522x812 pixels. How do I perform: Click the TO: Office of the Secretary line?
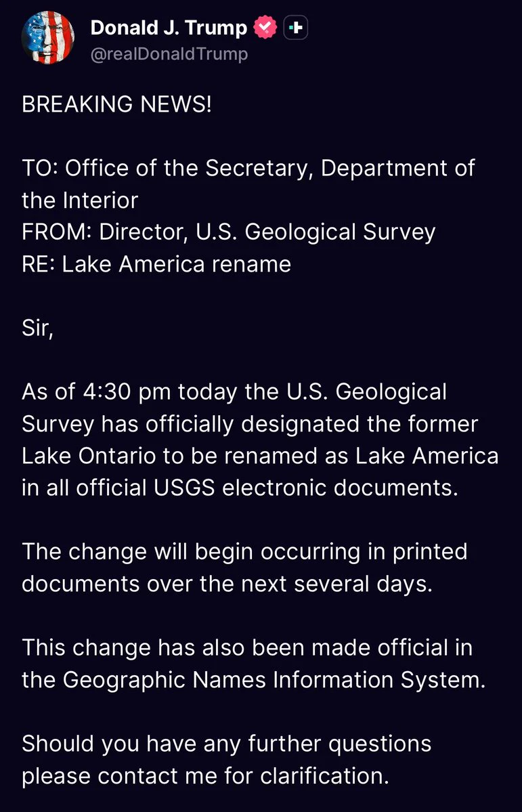tap(248, 169)
